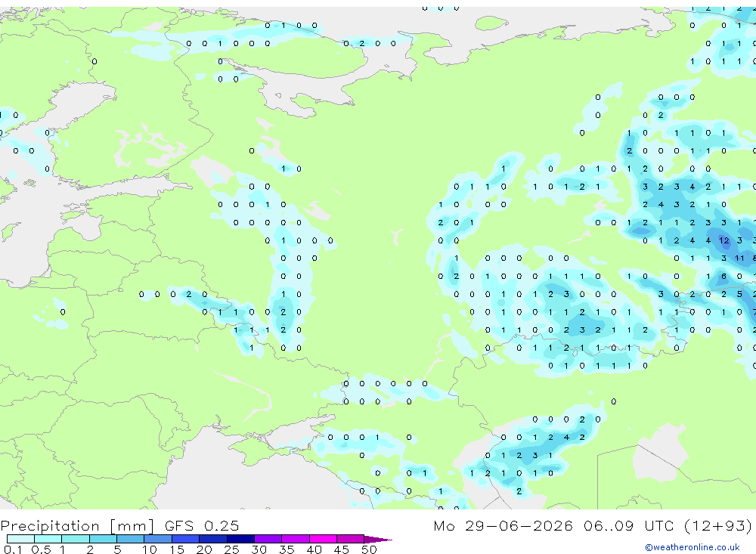Screen dimensions: 756x554
Task: Click the 25–30 mm navy legend swatch
Action: click(240, 539)
